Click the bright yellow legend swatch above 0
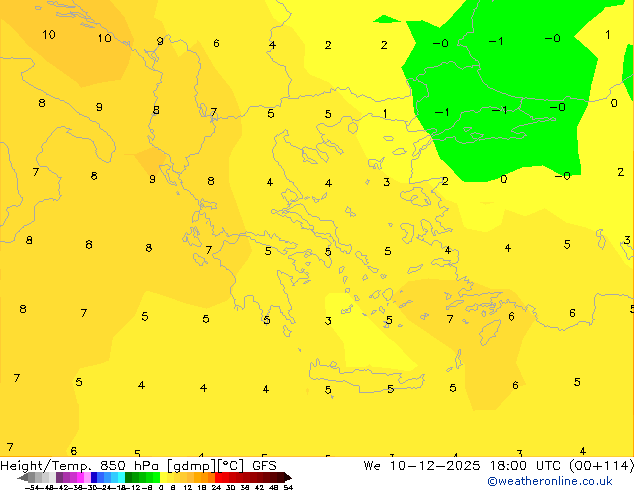This screenshot has width=634, height=490. coord(163,477)
